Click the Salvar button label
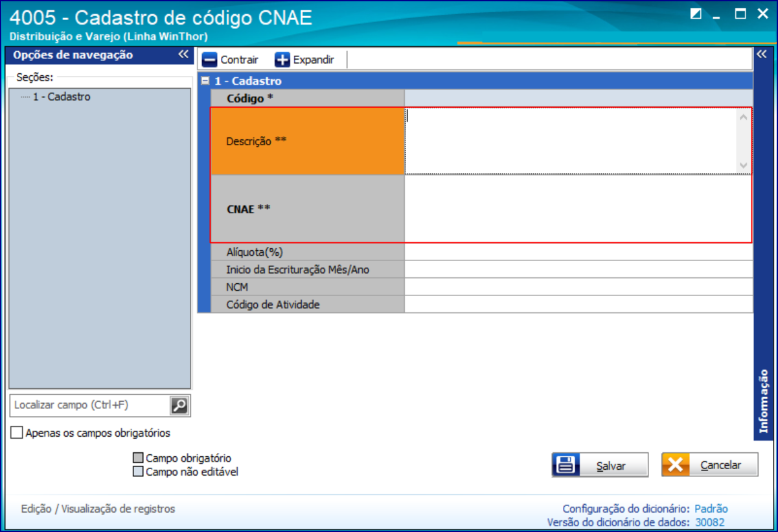 pos(611,466)
